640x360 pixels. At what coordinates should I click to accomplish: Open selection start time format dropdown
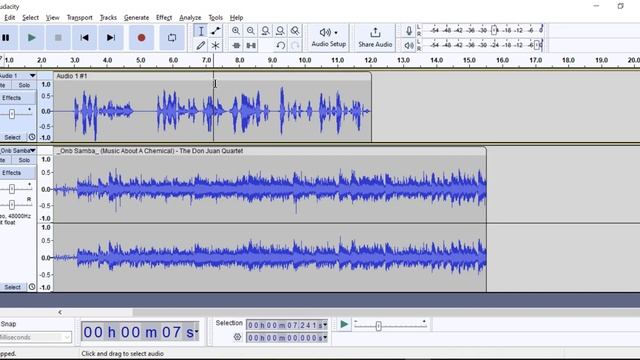coord(325,325)
